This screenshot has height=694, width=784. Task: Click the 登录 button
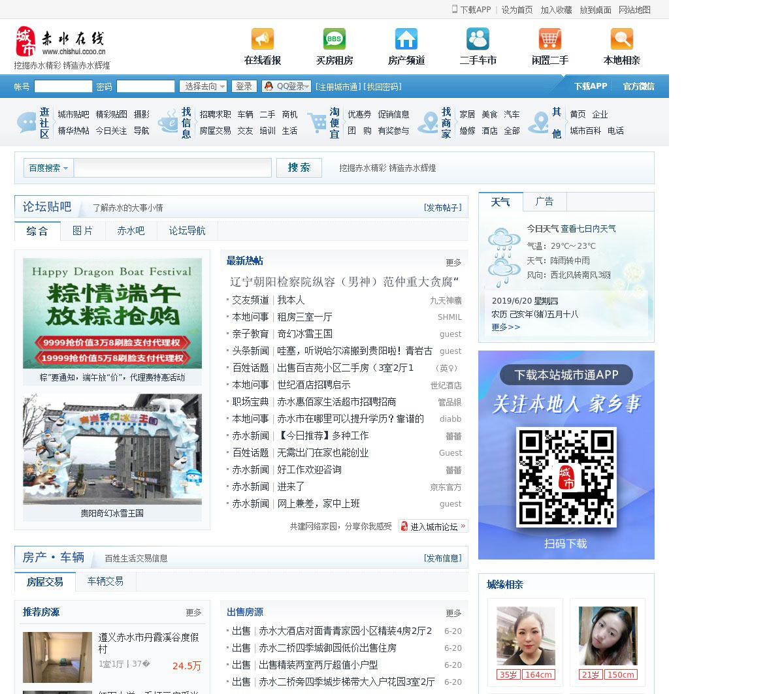click(244, 86)
